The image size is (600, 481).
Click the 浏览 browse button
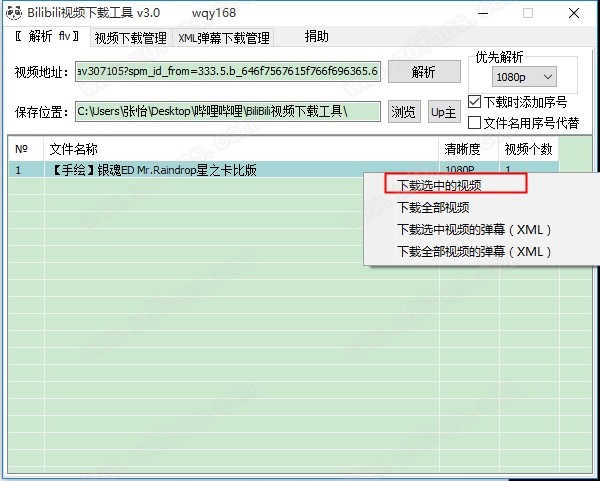coord(404,112)
